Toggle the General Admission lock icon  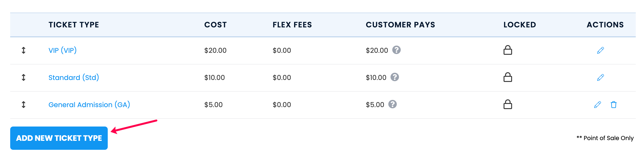[507, 104]
